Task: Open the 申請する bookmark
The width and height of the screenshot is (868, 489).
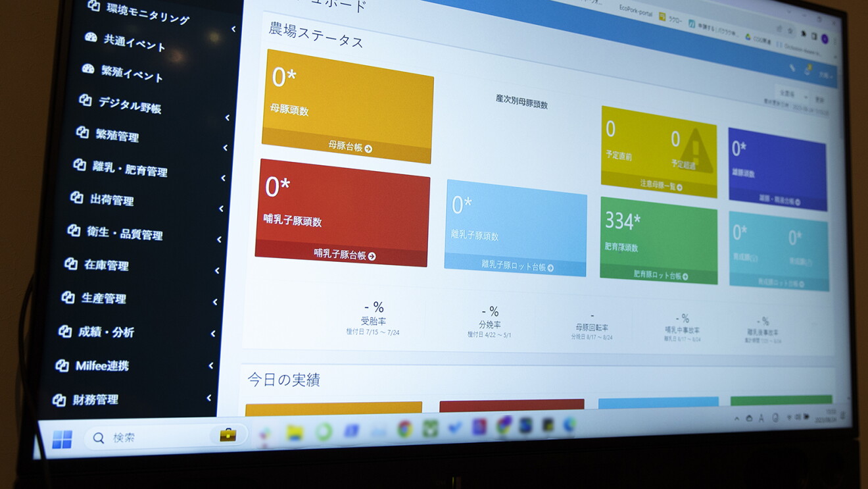Action: tap(713, 28)
